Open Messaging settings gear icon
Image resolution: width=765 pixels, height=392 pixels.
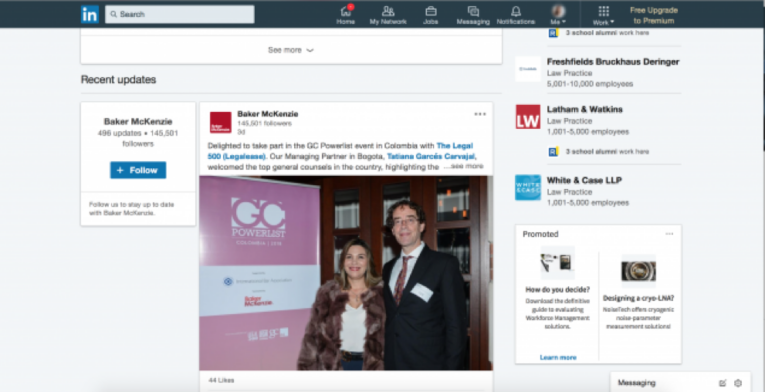[738, 383]
